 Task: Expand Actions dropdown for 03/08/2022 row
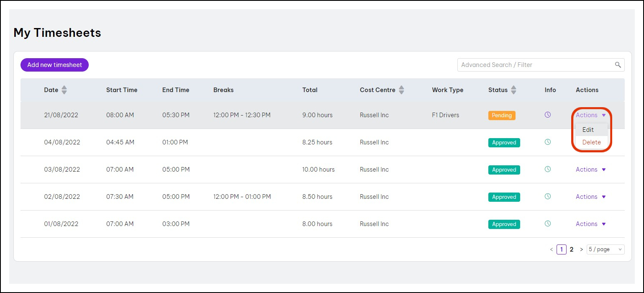[x=590, y=170]
